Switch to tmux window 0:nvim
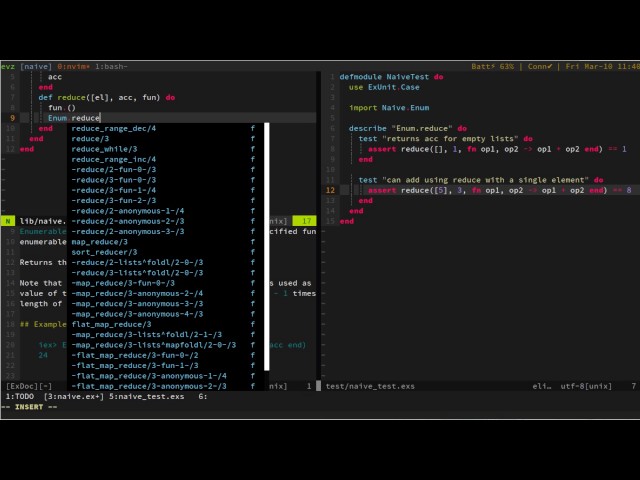The image size is (640, 480). pyautogui.click(x=73, y=67)
